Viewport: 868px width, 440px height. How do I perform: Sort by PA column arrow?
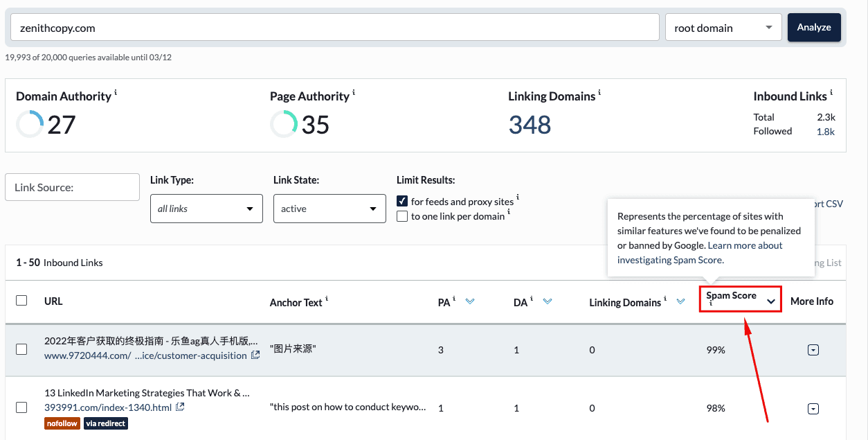470,301
